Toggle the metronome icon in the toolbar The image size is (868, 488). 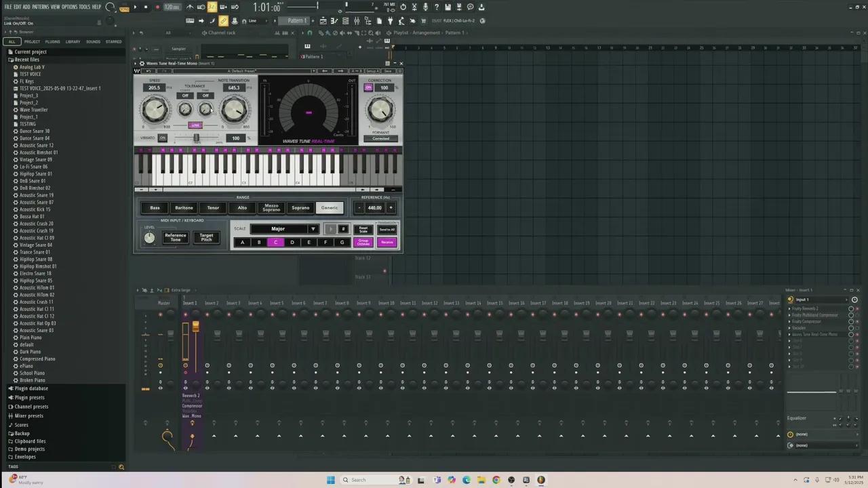click(x=191, y=7)
